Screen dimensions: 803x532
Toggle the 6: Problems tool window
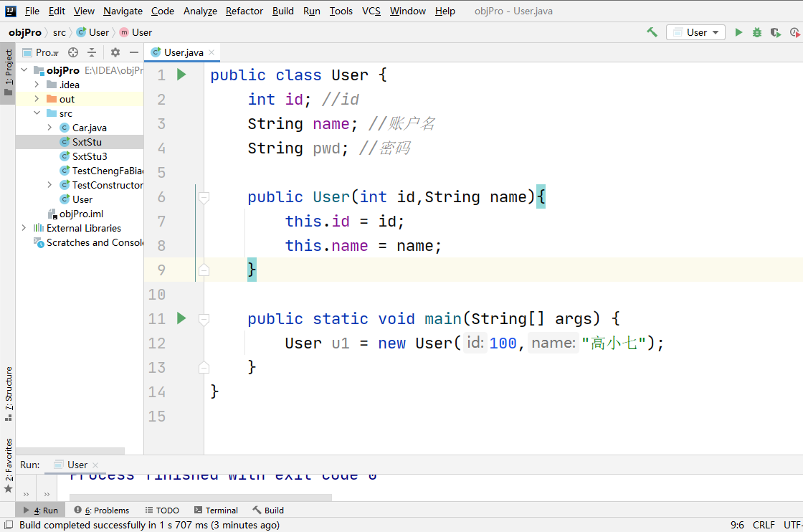click(101, 510)
